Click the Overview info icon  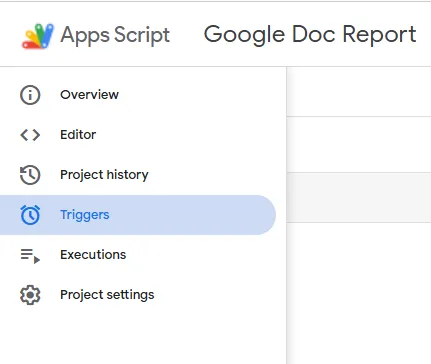[x=30, y=95]
